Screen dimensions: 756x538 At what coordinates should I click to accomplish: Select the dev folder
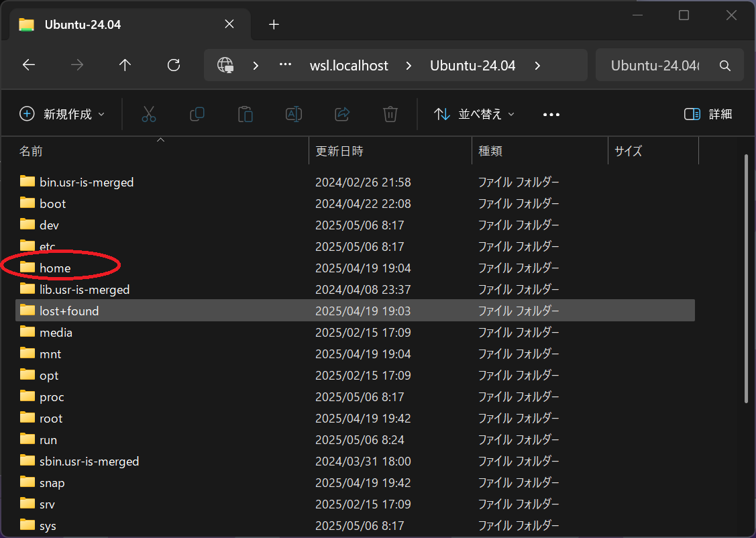click(355, 225)
